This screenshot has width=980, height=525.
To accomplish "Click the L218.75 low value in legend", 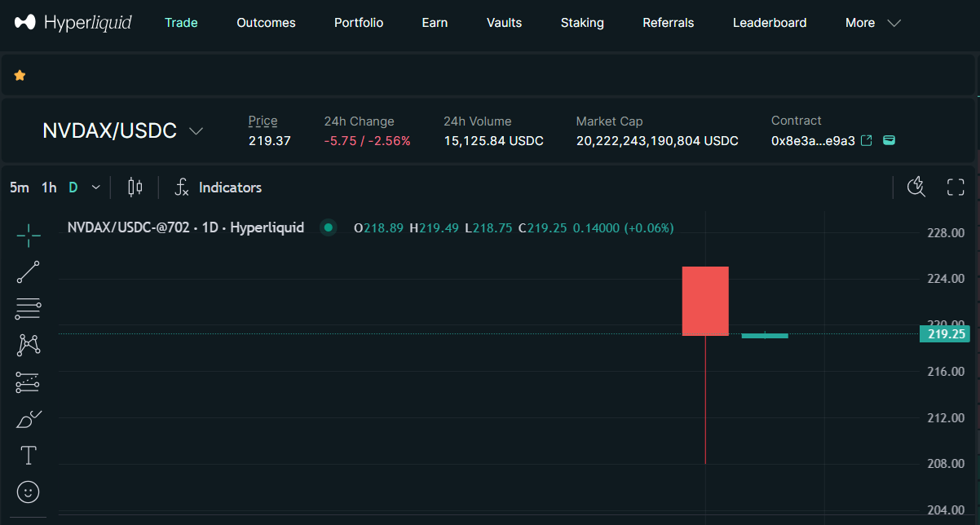I will click(489, 228).
